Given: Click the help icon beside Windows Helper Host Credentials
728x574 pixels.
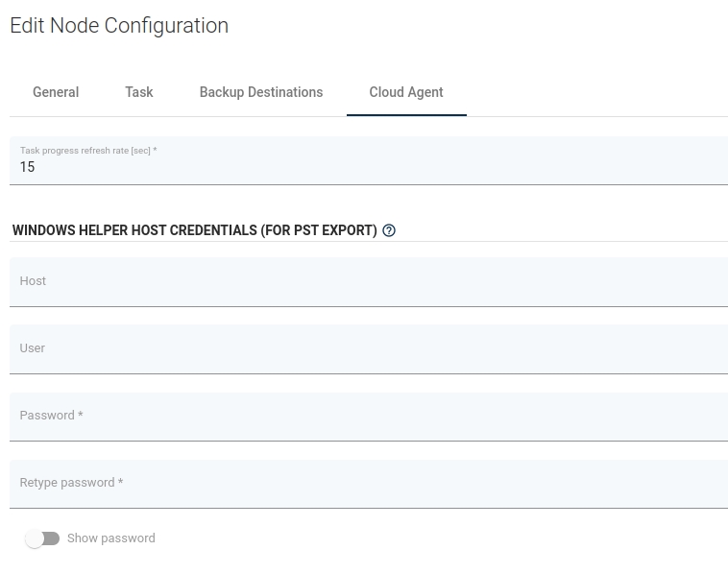Looking at the screenshot, I should coord(389,230).
